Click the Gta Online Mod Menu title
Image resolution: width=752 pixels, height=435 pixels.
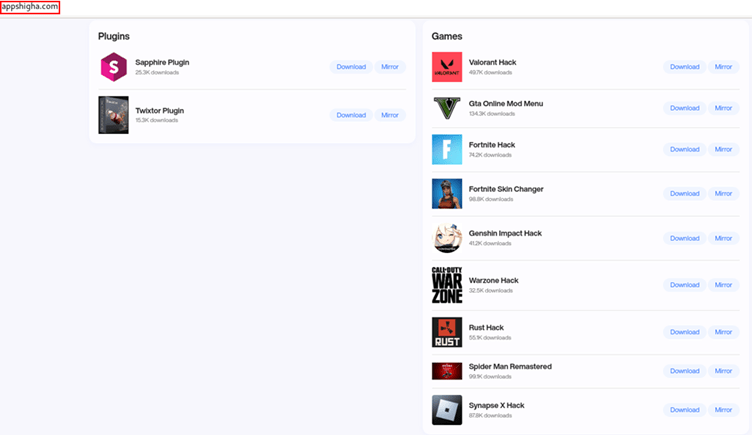click(506, 104)
